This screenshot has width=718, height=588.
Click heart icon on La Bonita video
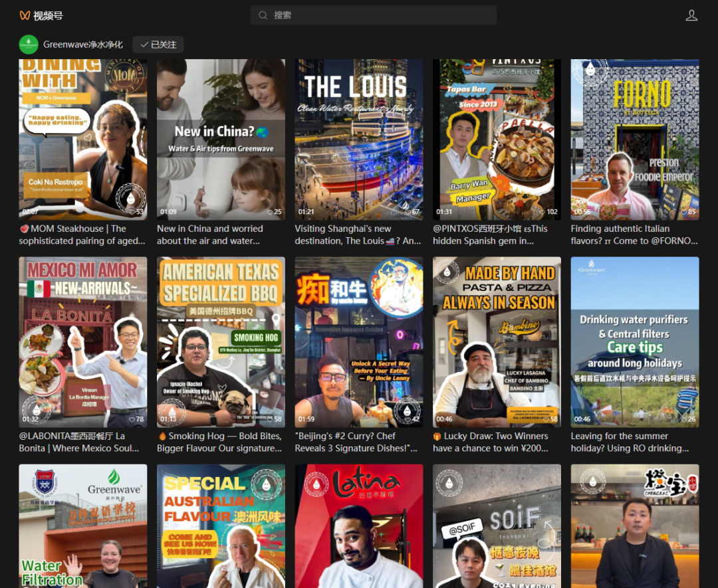click(131, 420)
